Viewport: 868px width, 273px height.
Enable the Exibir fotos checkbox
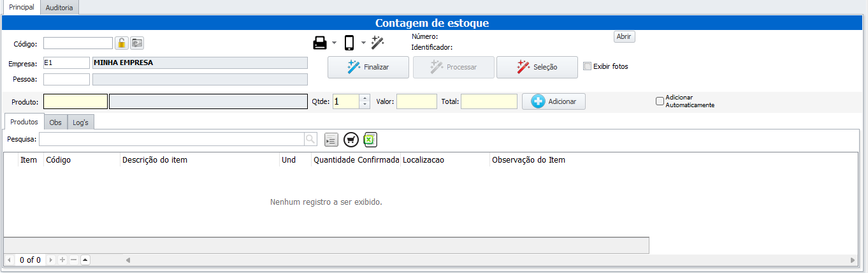point(588,66)
